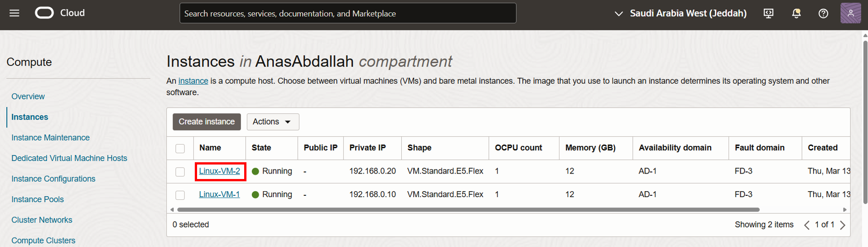Viewport: 868px width, 247px height.
Task: Go to next page arrow in pagination
Action: [843, 225]
